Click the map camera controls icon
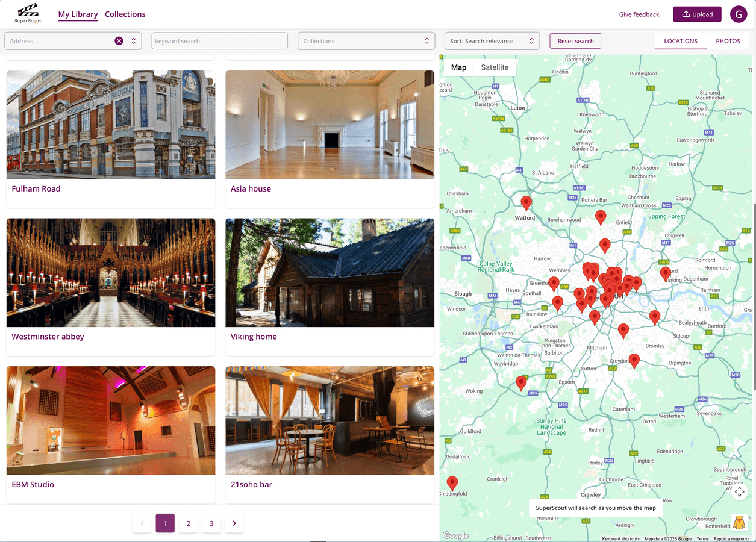The height and width of the screenshot is (542, 756). (739, 492)
